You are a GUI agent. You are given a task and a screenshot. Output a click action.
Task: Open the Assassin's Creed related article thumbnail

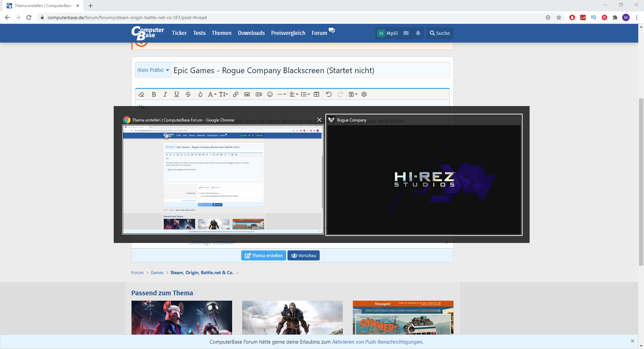pyautogui.click(x=292, y=317)
